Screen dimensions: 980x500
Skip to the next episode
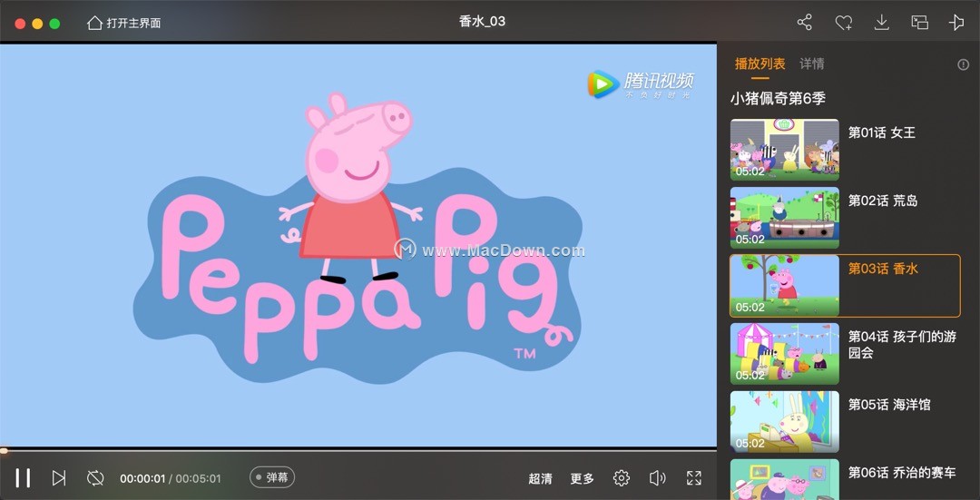(59, 478)
